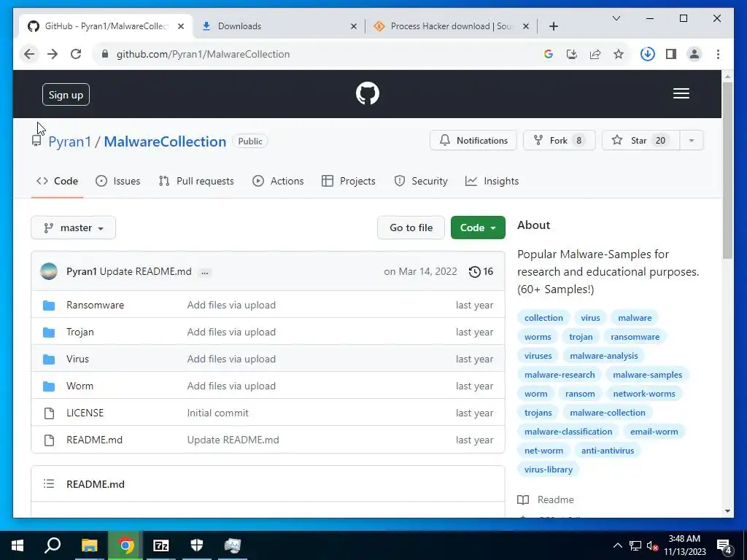Close the Process Hacker download tab
This screenshot has height=560, width=747.
(x=525, y=26)
